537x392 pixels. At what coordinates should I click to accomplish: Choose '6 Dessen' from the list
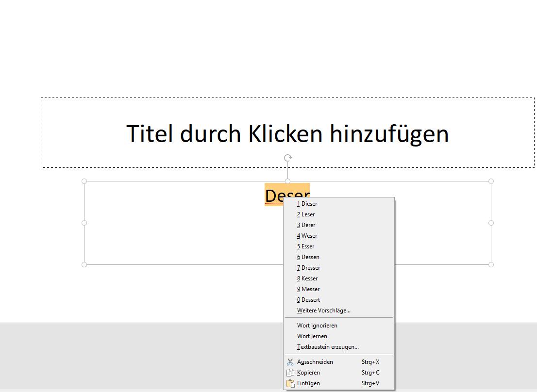tap(308, 257)
